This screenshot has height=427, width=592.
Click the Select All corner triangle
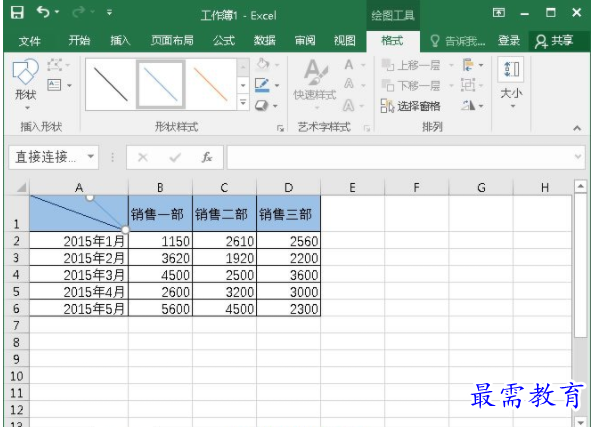click(21, 188)
